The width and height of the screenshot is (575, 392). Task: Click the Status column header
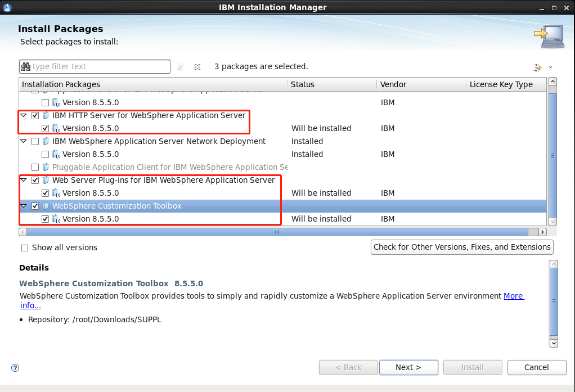click(333, 84)
